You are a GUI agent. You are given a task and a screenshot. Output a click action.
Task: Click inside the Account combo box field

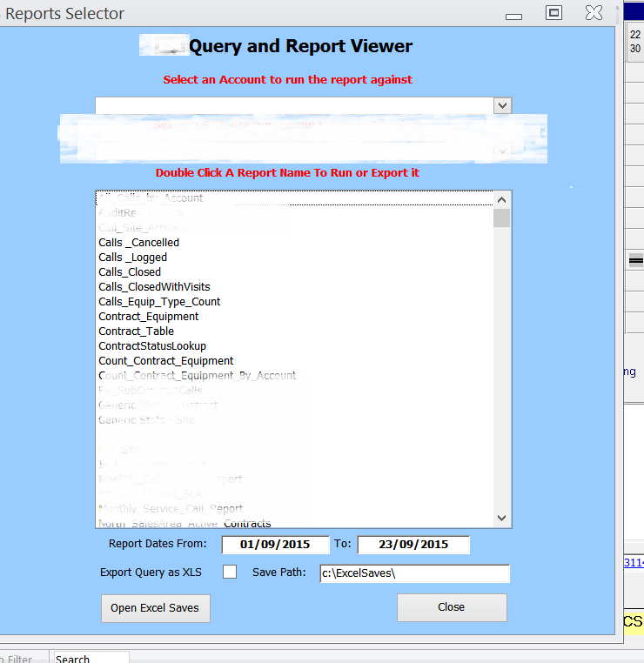coord(294,105)
